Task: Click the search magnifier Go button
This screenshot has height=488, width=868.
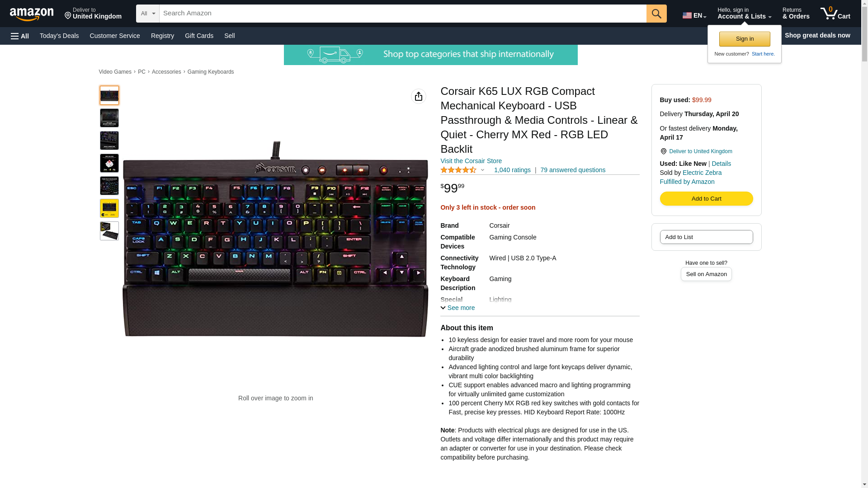Action: pos(656,14)
